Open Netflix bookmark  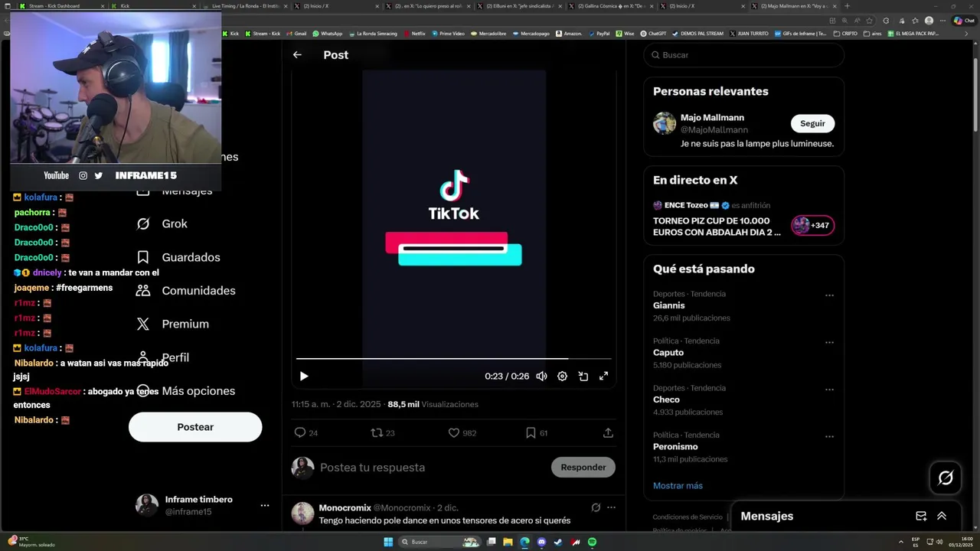pyautogui.click(x=414, y=34)
